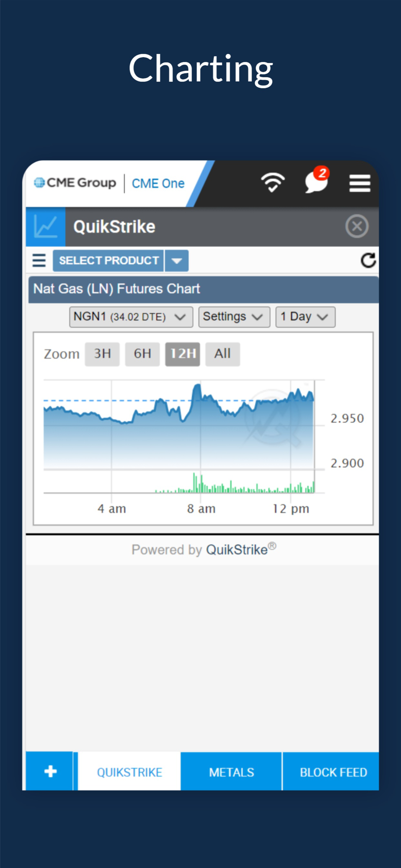
Task: Click the Nat Gas (LN) Futures Chart title
Action: (117, 289)
